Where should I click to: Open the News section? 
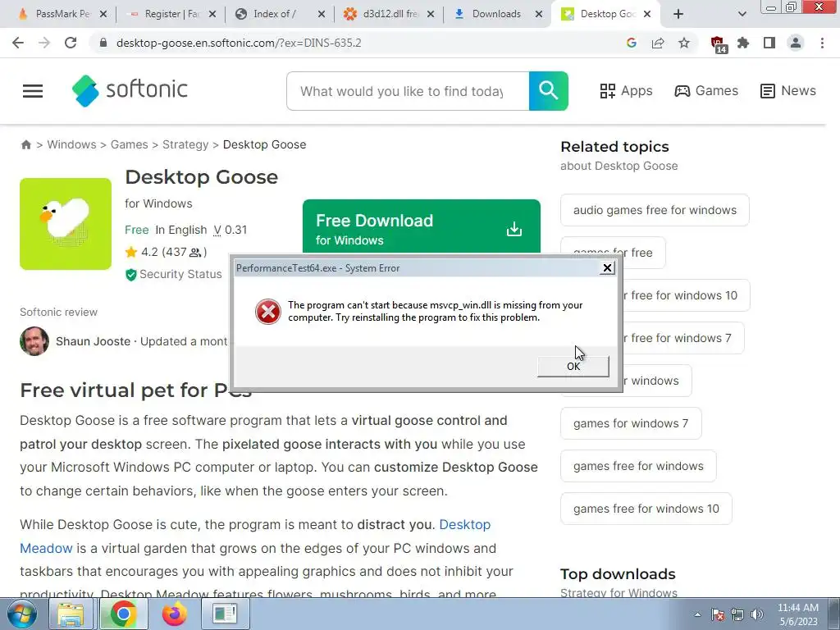788,90
